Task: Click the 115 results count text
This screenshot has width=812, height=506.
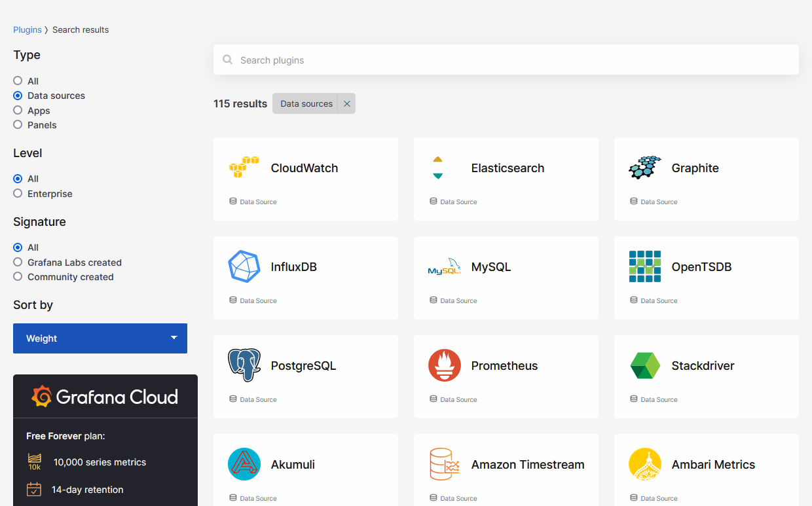Action: [240, 103]
